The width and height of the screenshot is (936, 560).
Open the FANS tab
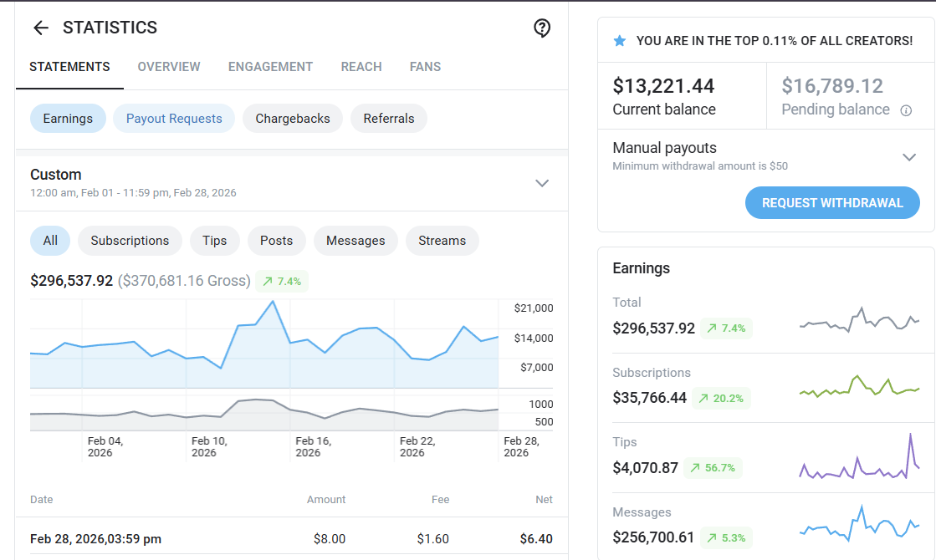(425, 67)
